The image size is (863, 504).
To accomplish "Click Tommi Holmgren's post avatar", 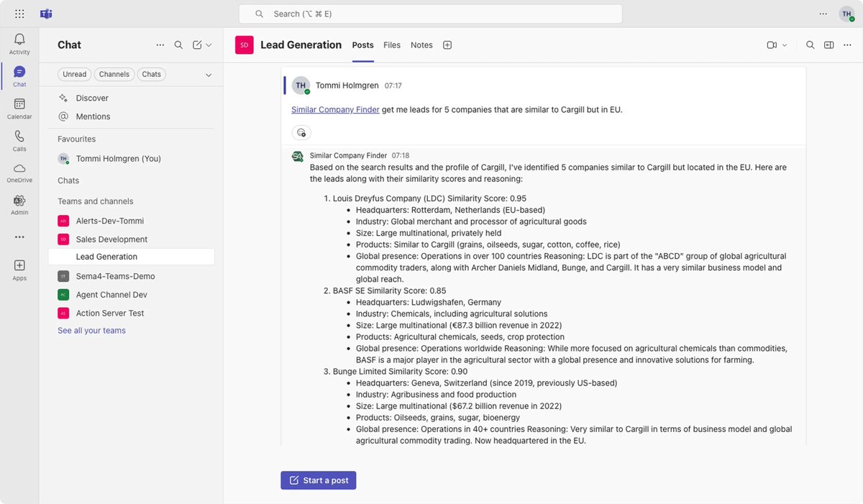I will [301, 85].
